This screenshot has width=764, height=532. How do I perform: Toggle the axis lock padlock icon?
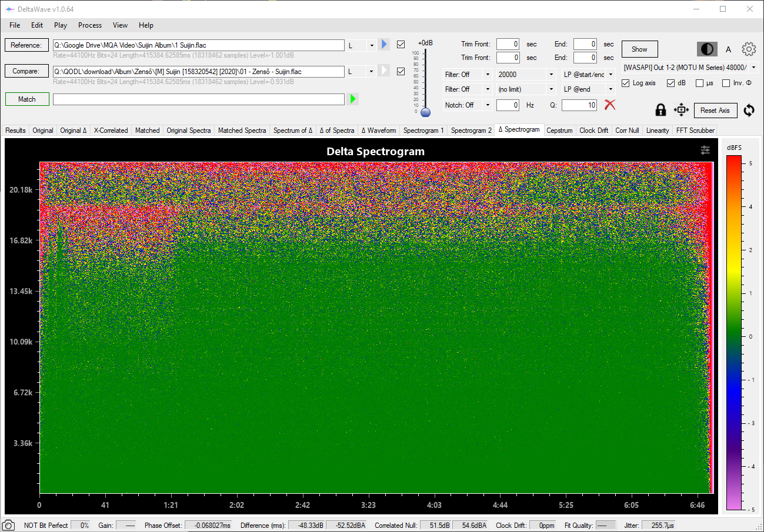pos(660,110)
